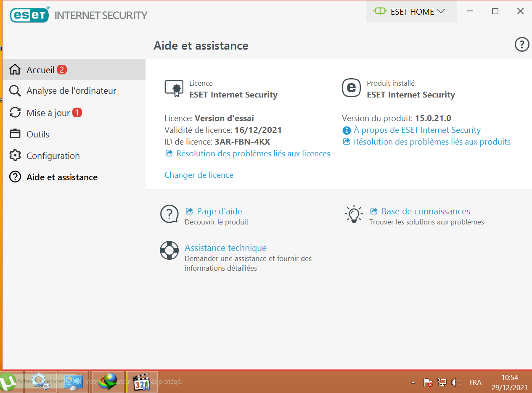532x393 pixels.
Task: Click the product version 15.0.21.0
Action: point(433,118)
